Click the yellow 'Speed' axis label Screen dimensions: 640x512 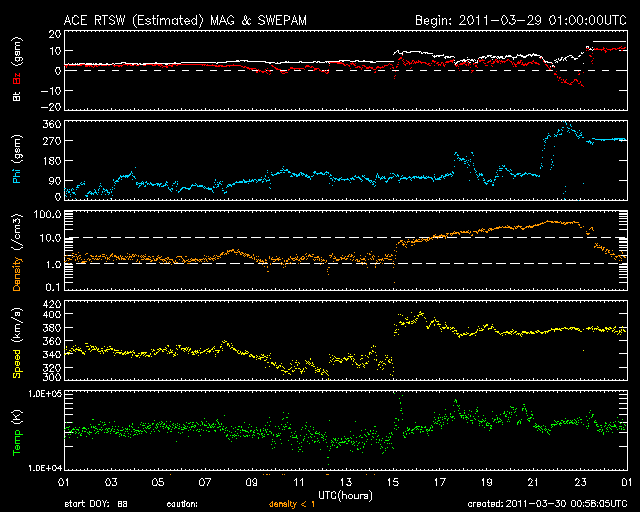click(17, 363)
